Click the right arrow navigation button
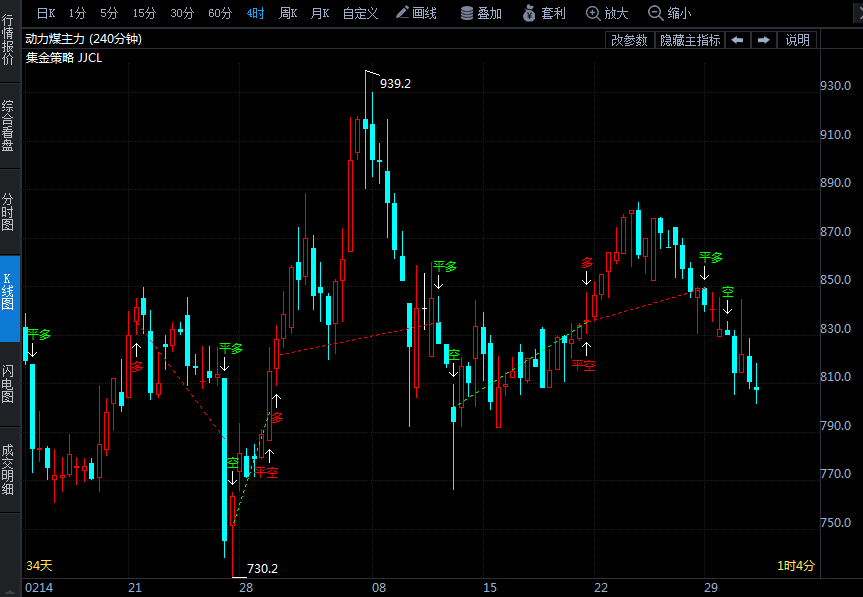The height and width of the screenshot is (597, 863). point(763,40)
